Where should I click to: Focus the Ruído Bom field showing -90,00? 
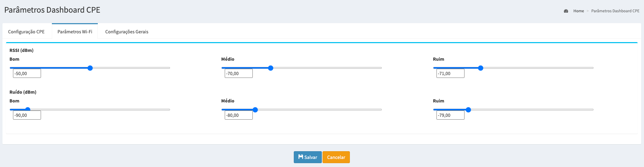click(27, 115)
